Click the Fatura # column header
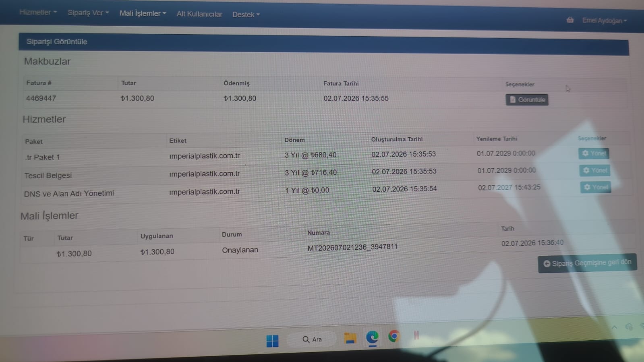644x362 pixels. (39, 83)
